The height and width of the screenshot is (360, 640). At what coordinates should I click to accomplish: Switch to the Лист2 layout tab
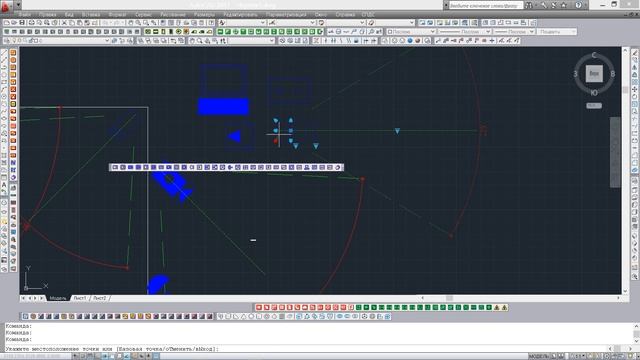[x=100, y=298]
